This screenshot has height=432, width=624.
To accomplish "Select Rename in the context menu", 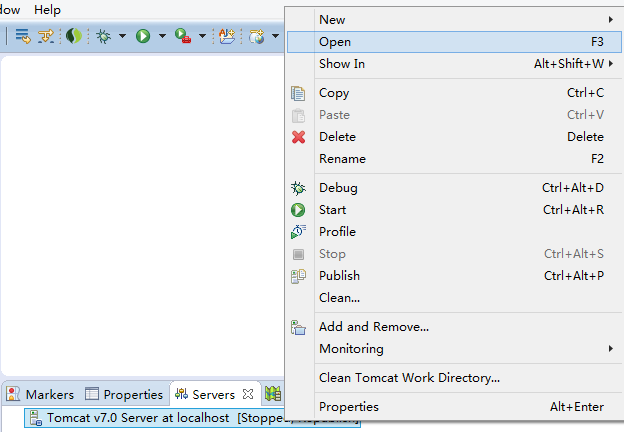I will 454,159.
